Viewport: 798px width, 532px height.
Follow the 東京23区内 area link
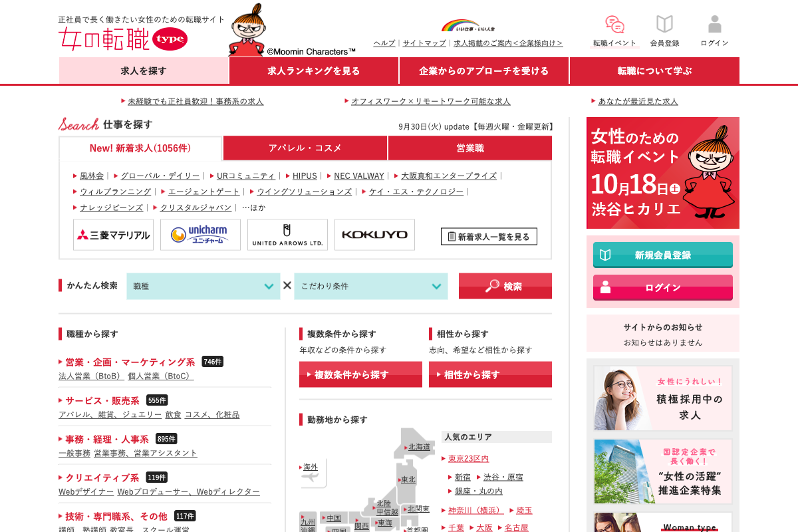point(468,458)
